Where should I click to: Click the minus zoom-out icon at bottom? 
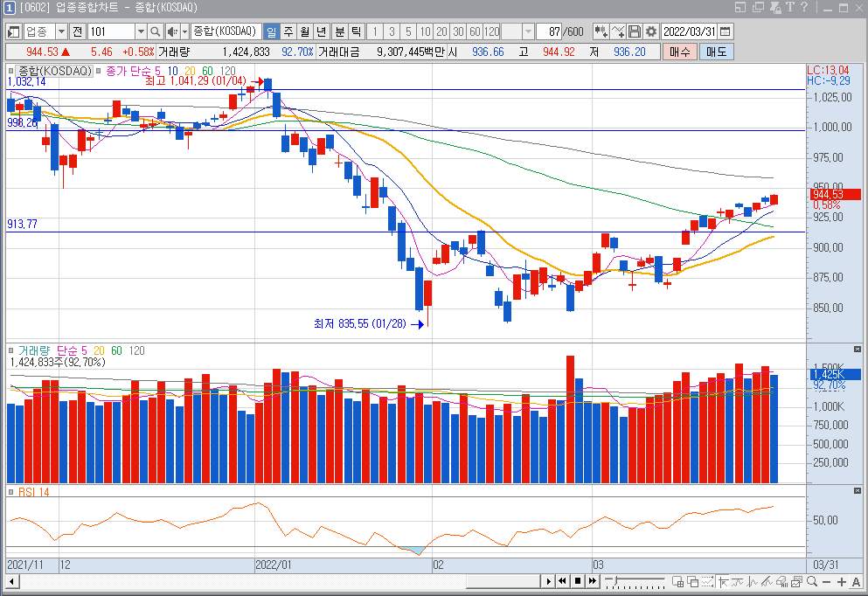[x=827, y=582]
